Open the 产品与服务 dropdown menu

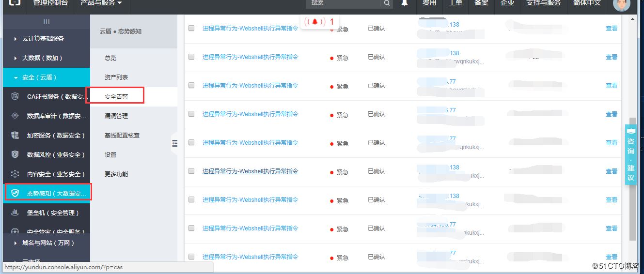(x=99, y=3)
